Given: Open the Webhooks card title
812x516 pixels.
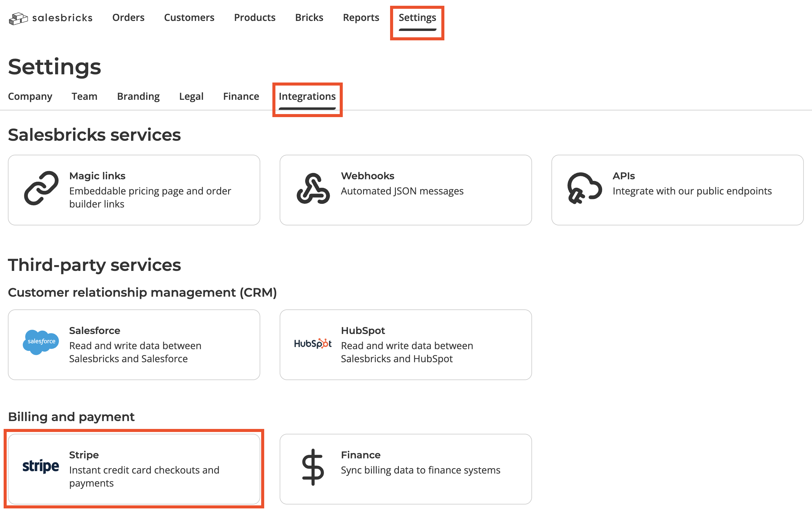Looking at the screenshot, I should tap(367, 176).
